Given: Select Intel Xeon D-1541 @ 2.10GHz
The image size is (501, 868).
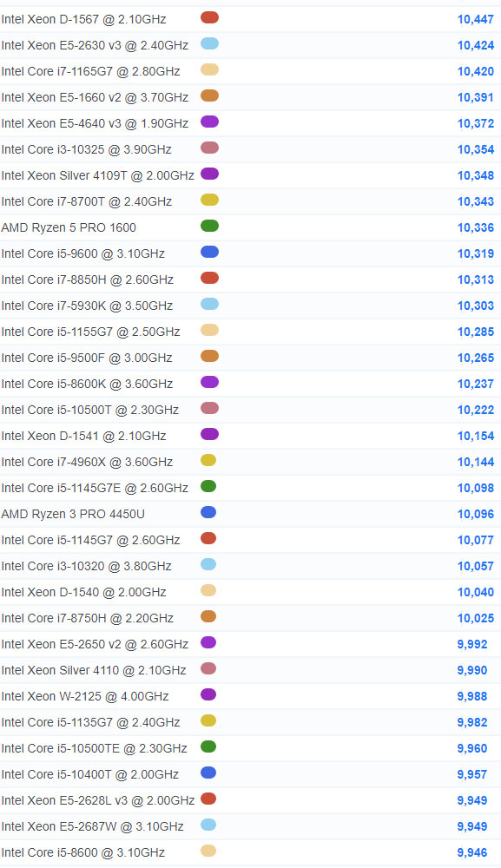Looking at the screenshot, I should tap(83, 436).
